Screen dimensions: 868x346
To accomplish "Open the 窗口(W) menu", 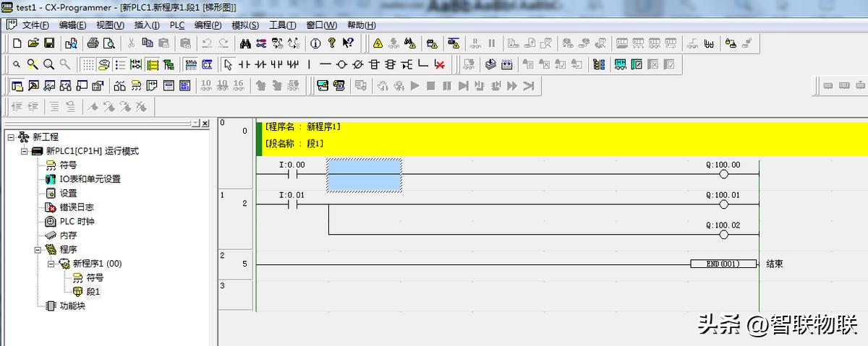I will coord(321,25).
